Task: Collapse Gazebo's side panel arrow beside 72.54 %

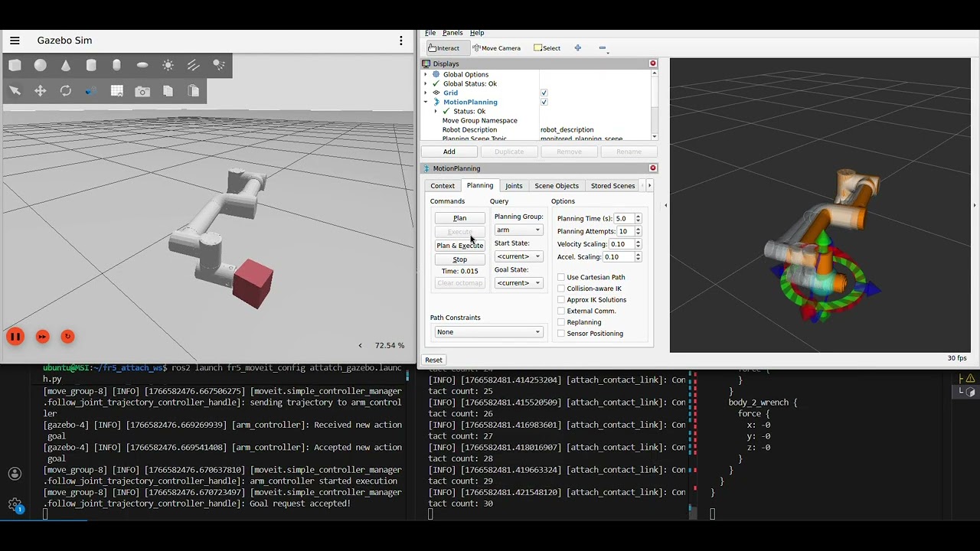Action: 361,346
